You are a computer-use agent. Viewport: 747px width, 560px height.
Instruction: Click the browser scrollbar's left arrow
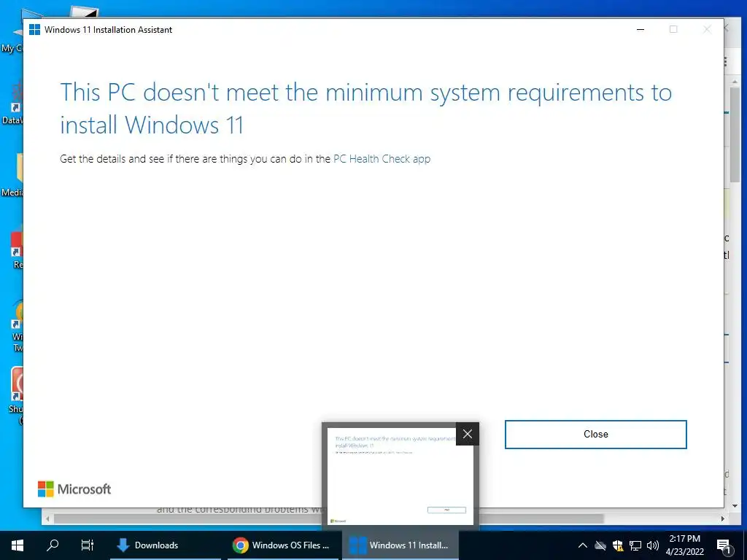[x=47, y=518]
